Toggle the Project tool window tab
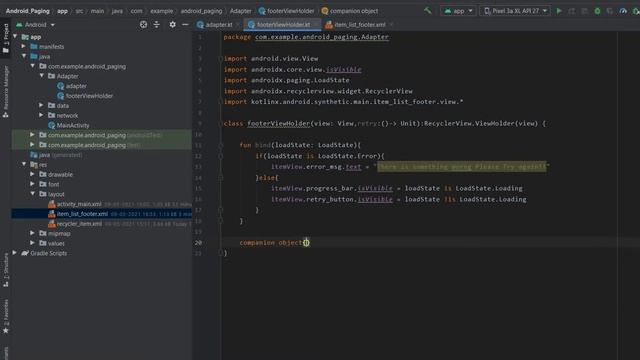Image resolution: width=640 pixels, height=360 pixels. [6, 38]
